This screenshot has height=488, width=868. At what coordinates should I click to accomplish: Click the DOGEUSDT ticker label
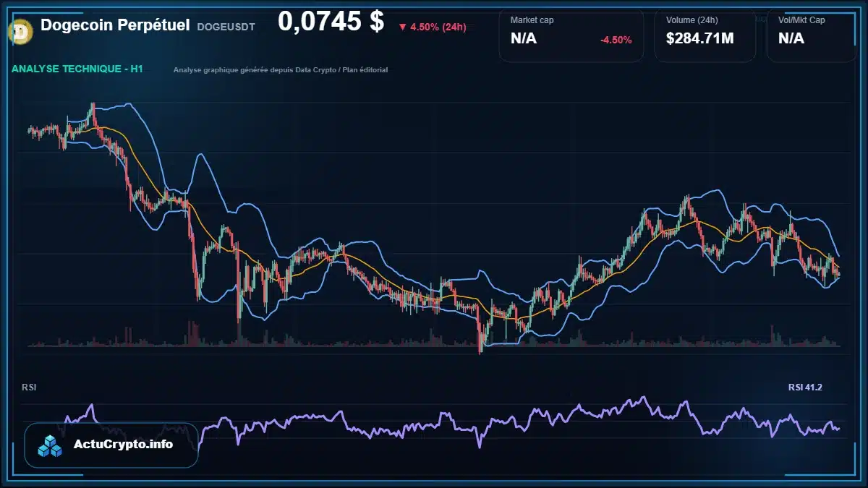pos(228,26)
